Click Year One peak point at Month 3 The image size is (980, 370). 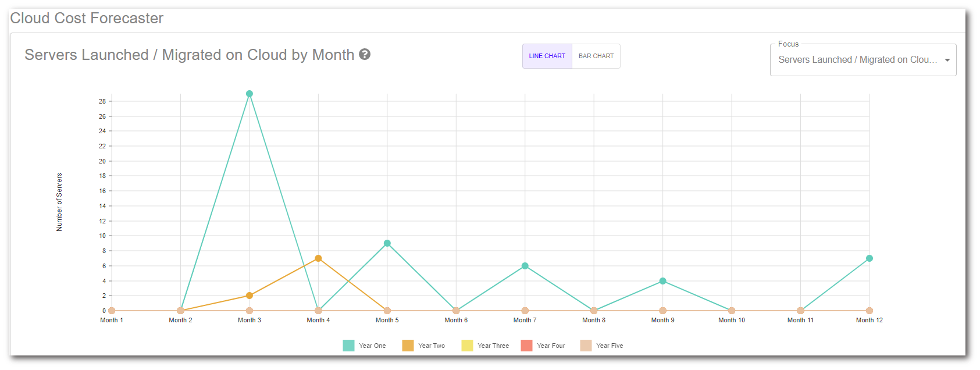tap(250, 94)
